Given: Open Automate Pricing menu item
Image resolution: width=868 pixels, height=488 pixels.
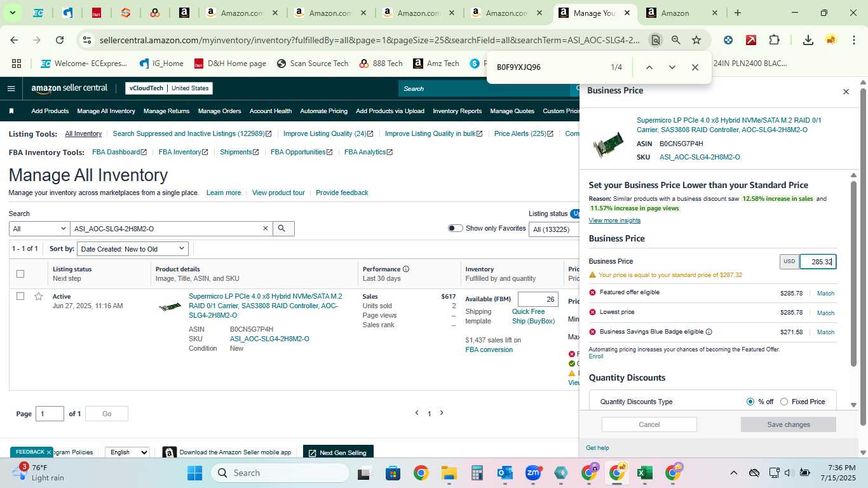Looking at the screenshot, I should click(x=323, y=111).
